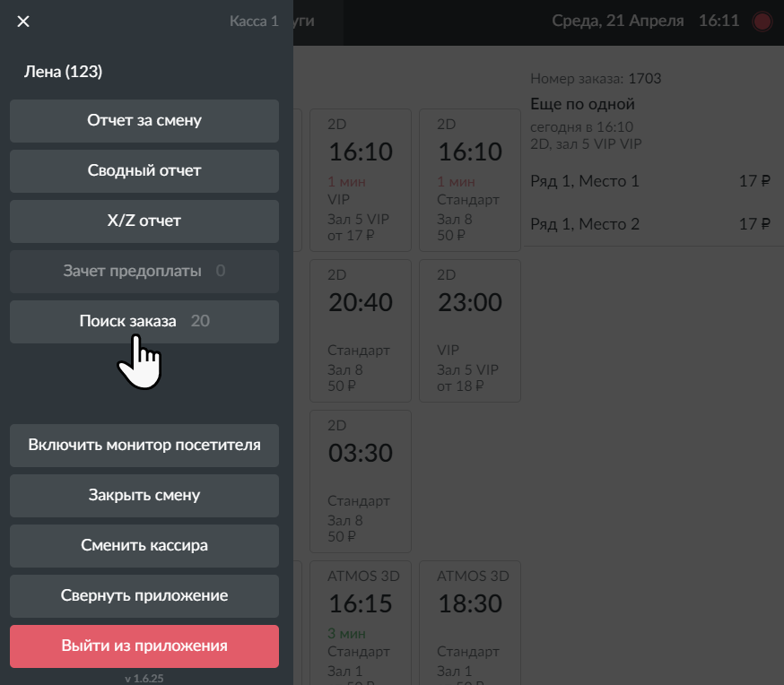784x685 pixels.
Task: Open Поиск заказа order search
Action: (144, 321)
